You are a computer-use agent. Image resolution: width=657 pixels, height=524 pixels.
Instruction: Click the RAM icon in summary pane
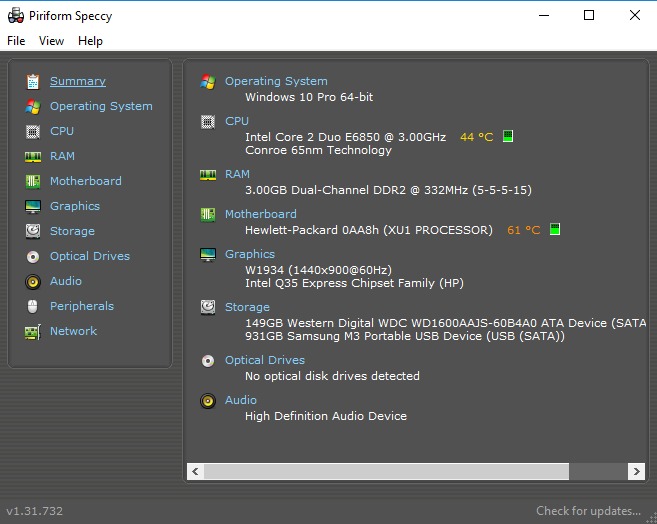point(208,174)
